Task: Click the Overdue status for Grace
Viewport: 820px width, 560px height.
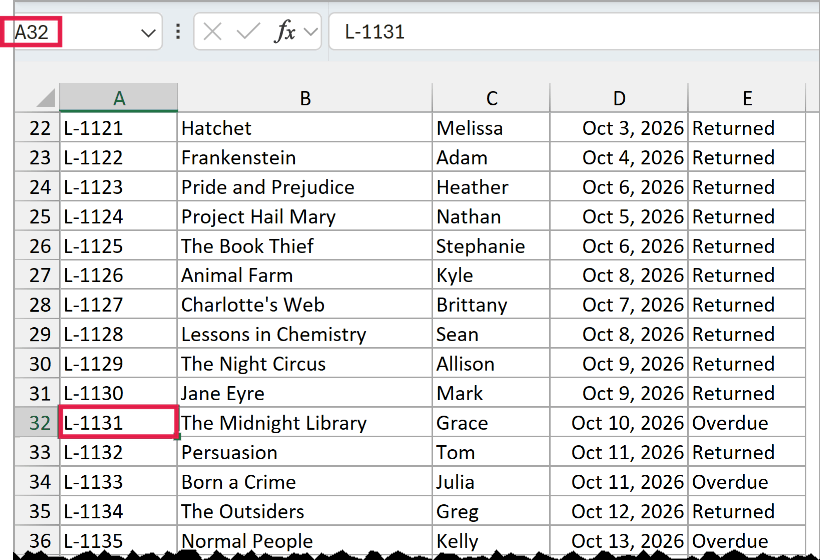Action: tap(747, 422)
